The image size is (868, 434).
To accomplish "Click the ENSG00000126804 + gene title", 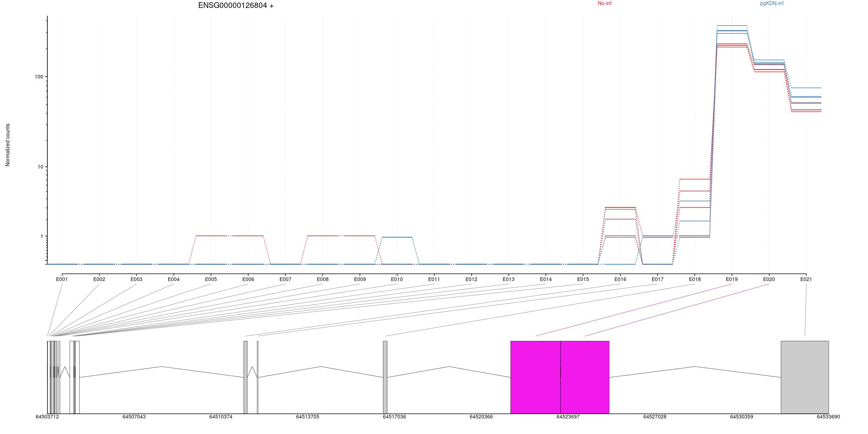I will pos(236,5).
